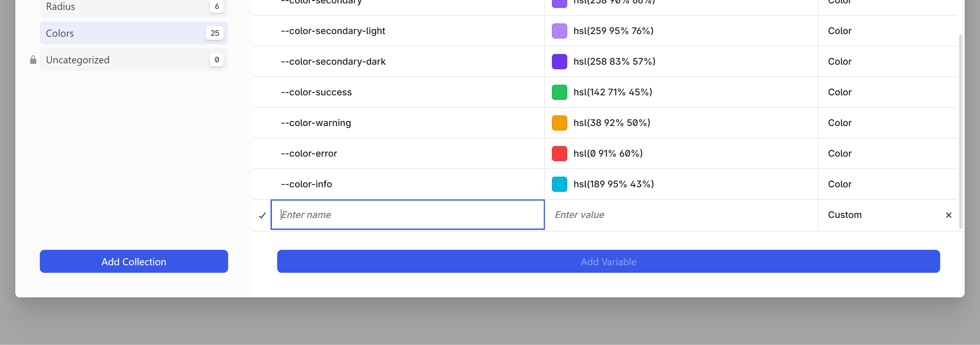The height and width of the screenshot is (345, 980).
Task: Click the --color-secondary-dark purple swatch
Action: (x=559, y=61)
